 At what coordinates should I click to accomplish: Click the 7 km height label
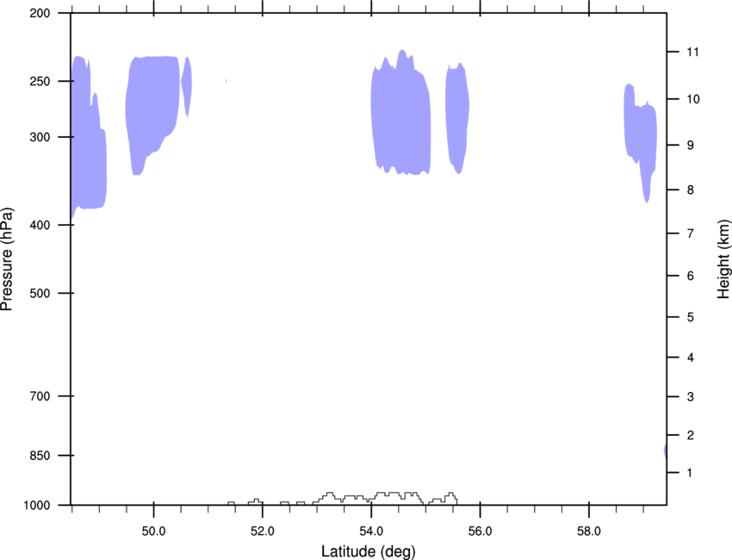pyautogui.click(x=690, y=233)
